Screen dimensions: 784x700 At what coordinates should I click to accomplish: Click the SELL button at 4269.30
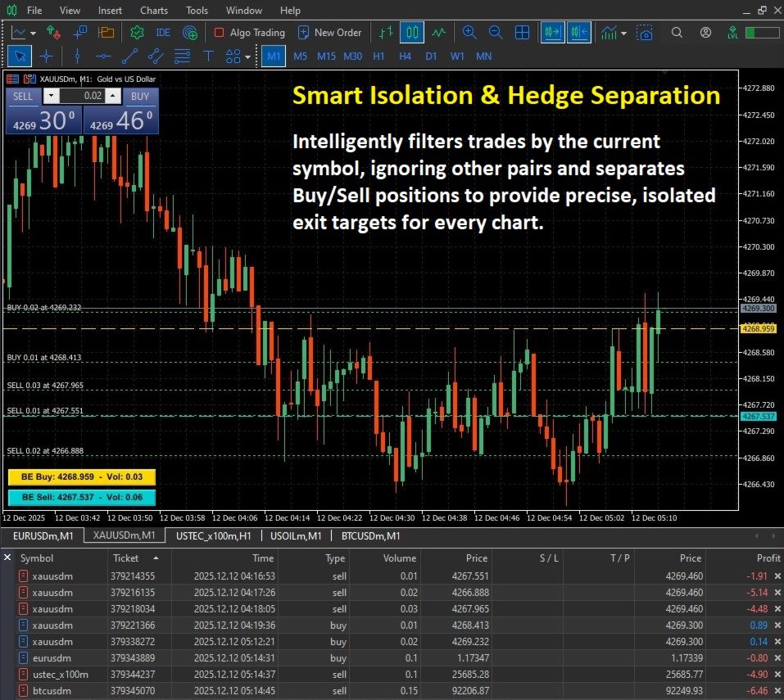click(x=44, y=121)
